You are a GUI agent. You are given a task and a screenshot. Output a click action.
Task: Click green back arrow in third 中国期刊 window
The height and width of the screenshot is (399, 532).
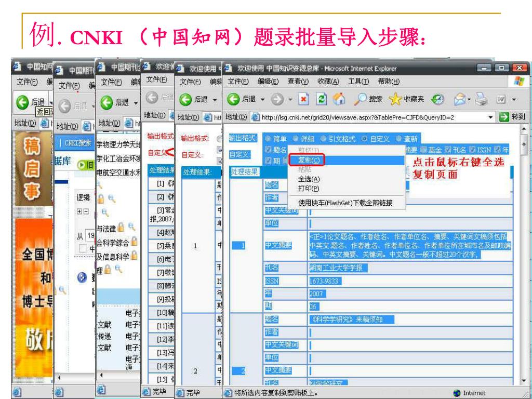[x=107, y=102]
